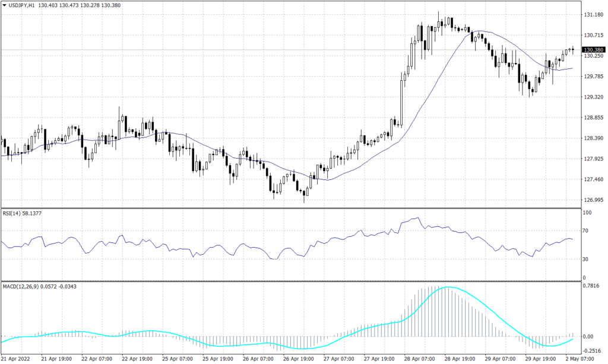This screenshot has width=608, height=364.
Task: Click the 126.995 value on the price scale
Action: tap(593, 201)
